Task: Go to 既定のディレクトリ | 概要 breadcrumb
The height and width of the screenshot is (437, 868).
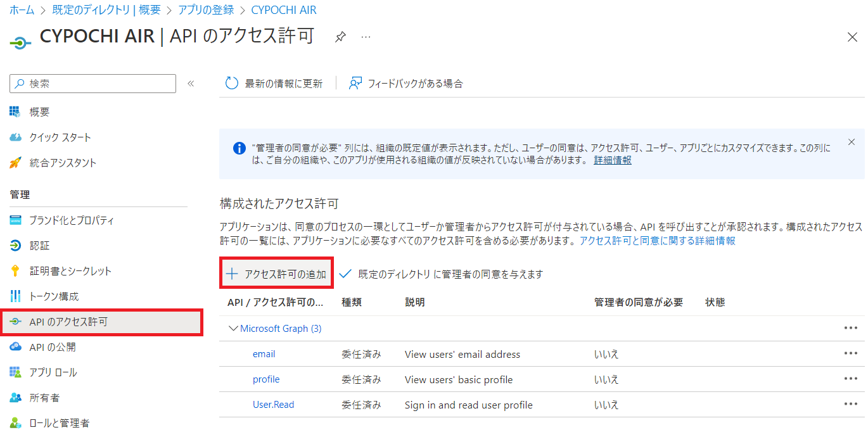Action: click(x=106, y=10)
